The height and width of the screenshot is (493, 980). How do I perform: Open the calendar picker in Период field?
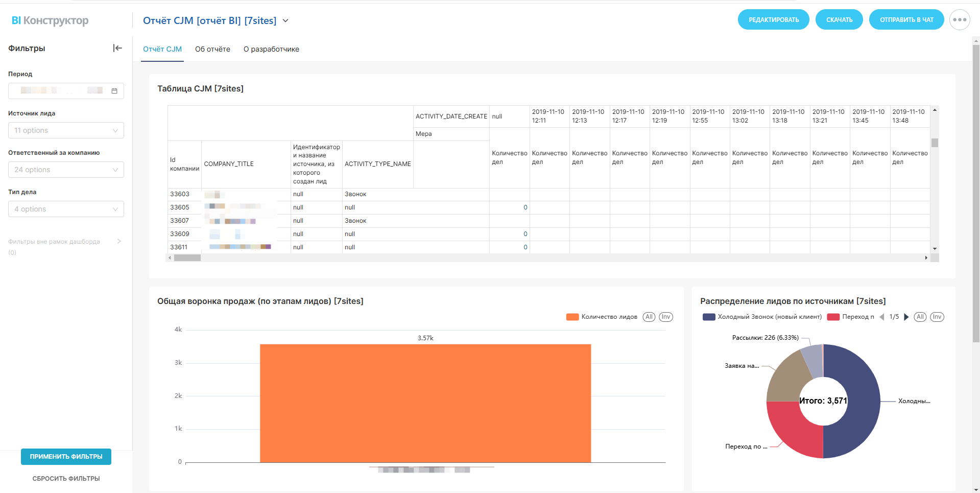[x=114, y=91]
